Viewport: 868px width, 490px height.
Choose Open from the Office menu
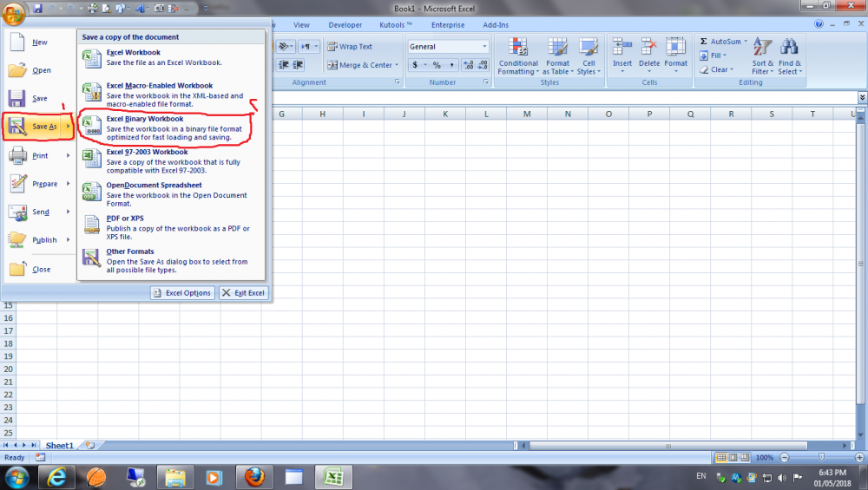tap(39, 70)
